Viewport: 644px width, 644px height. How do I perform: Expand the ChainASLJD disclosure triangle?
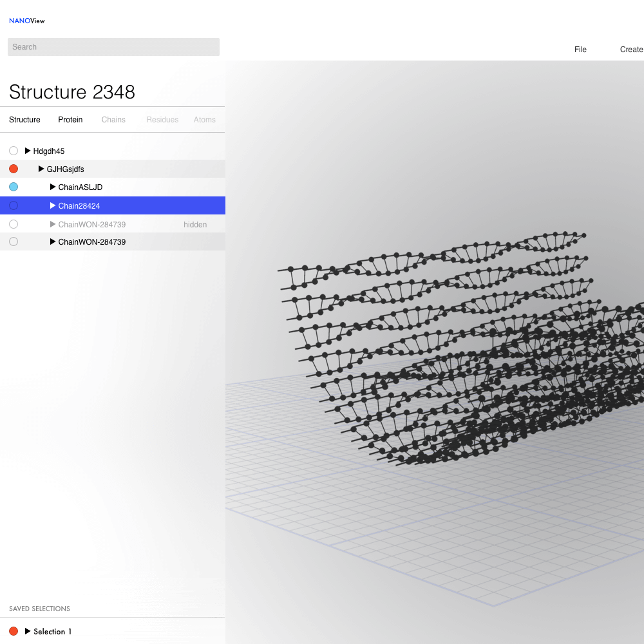[53, 187]
